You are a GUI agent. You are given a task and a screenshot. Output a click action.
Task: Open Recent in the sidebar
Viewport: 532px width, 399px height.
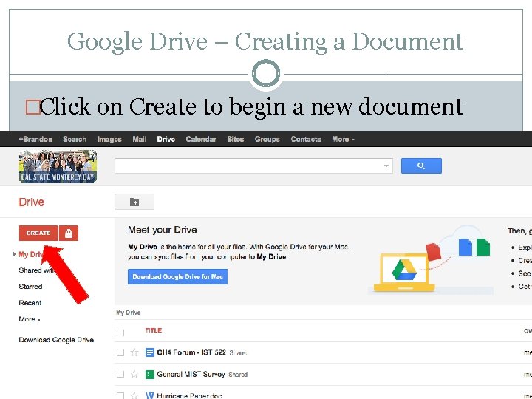(30, 303)
